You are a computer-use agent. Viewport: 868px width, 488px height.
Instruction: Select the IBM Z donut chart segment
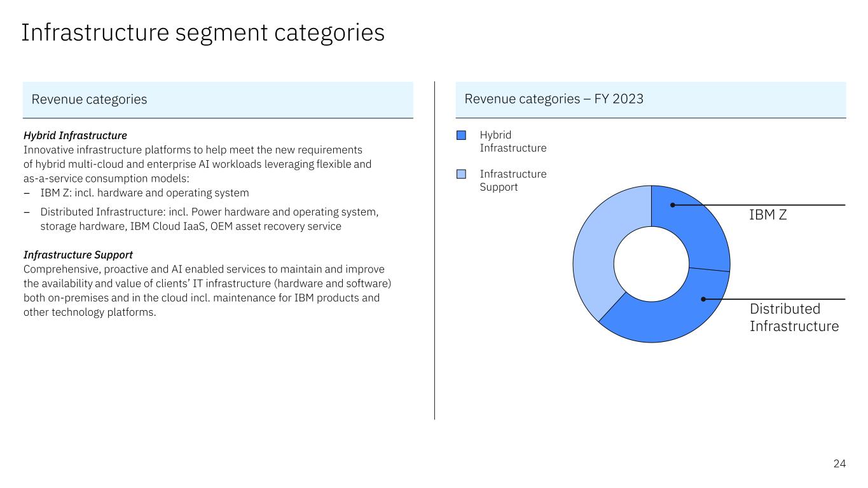(x=696, y=229)
